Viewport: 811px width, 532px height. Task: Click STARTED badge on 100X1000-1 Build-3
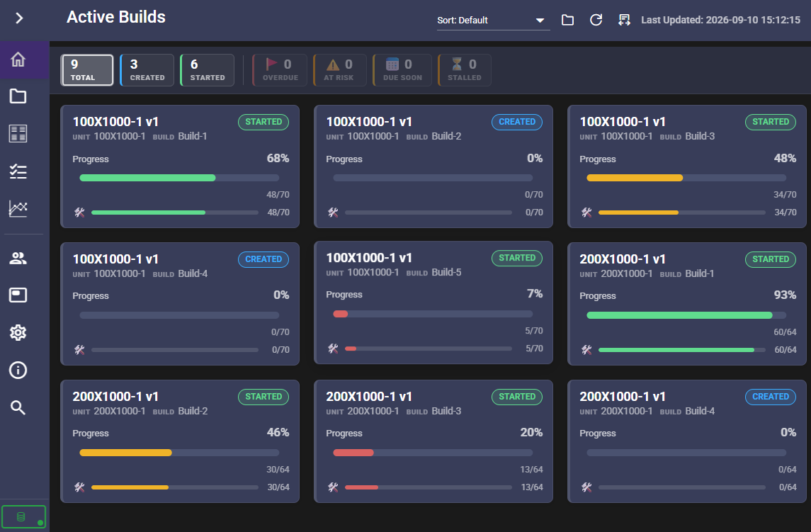pos(770,122)
